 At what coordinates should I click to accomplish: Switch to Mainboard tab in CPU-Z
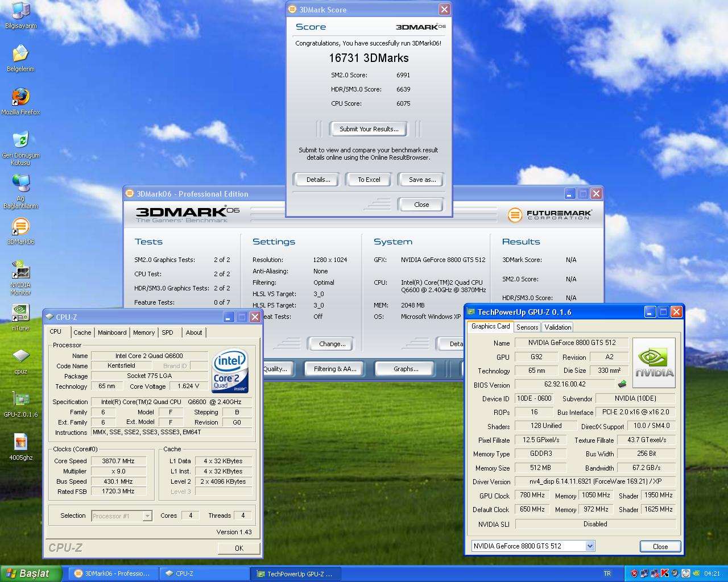[x=112, y=332]
